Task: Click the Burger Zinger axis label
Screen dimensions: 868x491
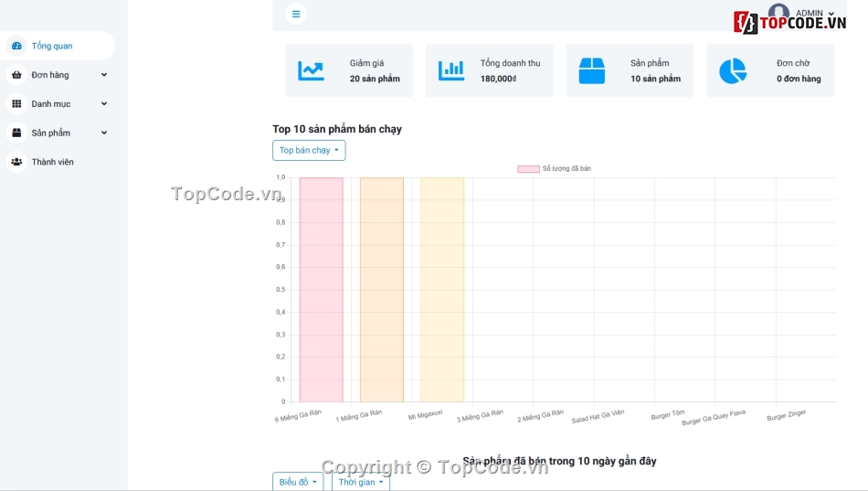Action: click(786, 416)
